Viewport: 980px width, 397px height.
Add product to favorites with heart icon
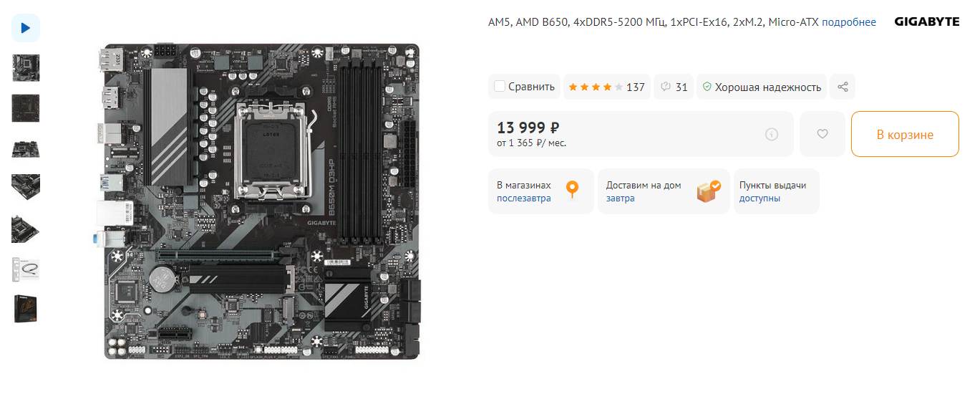click(823, 134)
